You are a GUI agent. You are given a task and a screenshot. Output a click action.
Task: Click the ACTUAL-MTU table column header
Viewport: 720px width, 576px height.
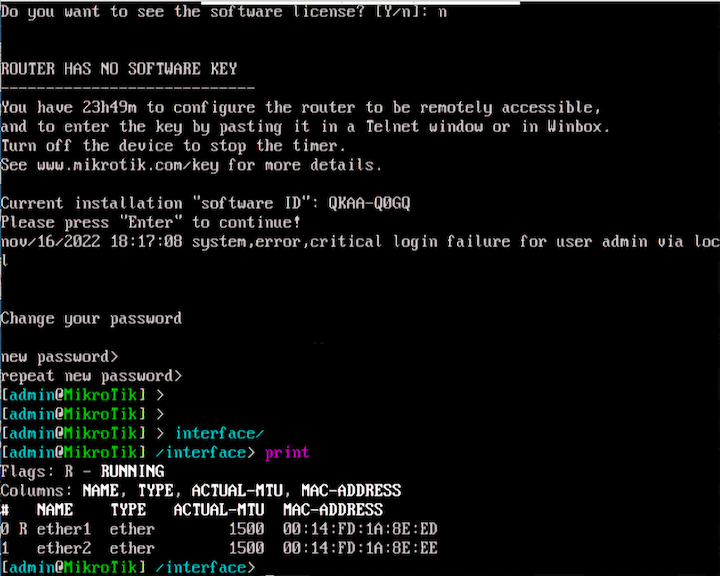[219, 510]
